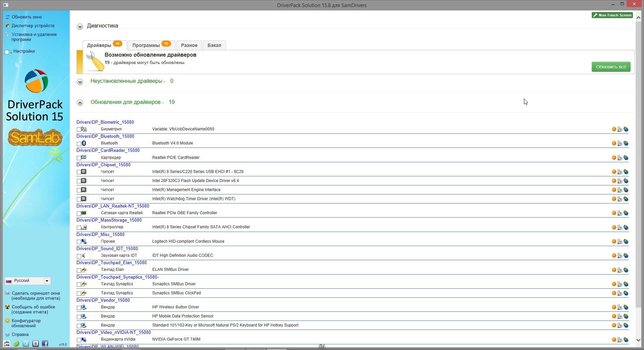Click the HP Hotkey Support keyboard driver text

225,325
